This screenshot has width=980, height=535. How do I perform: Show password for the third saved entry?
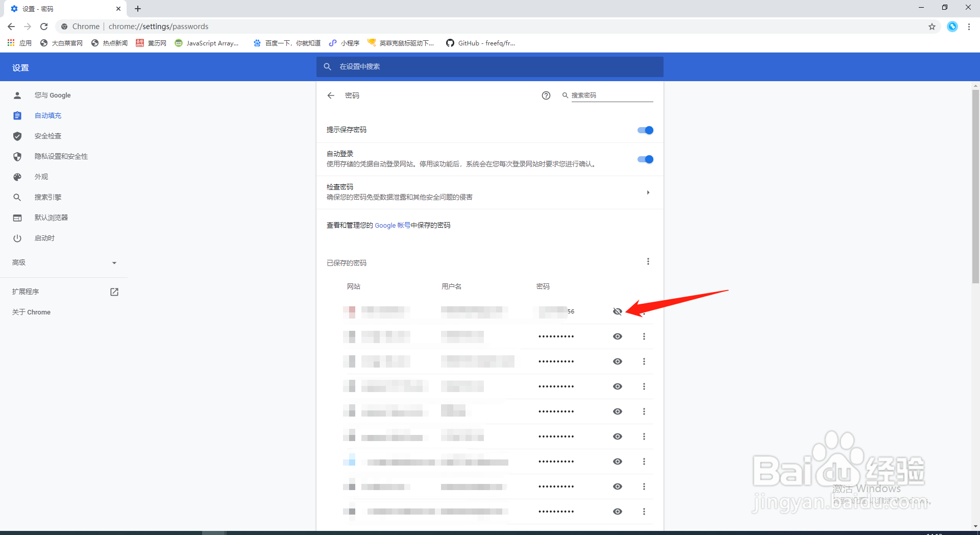point(618,361)
